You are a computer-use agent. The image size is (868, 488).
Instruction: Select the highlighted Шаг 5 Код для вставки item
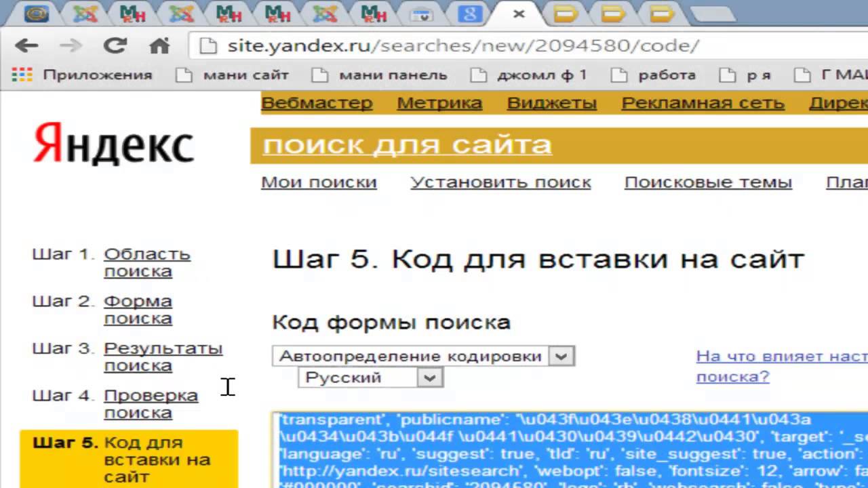click(x=129, y=459)
